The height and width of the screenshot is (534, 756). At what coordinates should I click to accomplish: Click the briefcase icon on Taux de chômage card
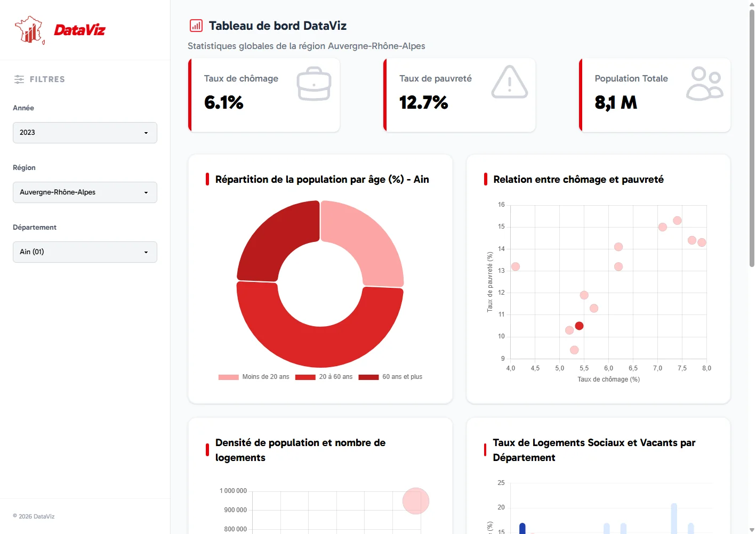click(x=314, y=84)
